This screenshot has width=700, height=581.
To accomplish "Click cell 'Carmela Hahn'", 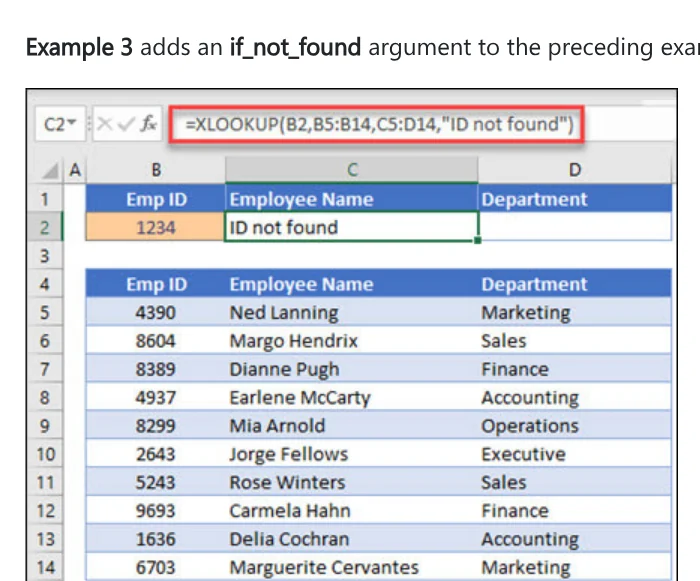I will [352, 510].
